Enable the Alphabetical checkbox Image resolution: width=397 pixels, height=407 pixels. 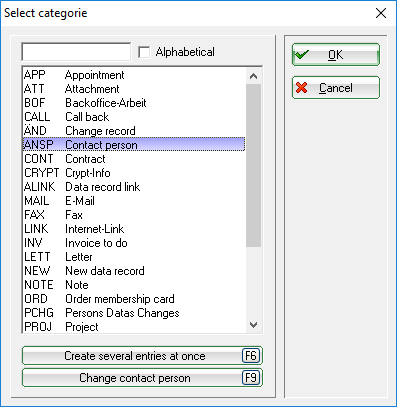click(144, 52)
